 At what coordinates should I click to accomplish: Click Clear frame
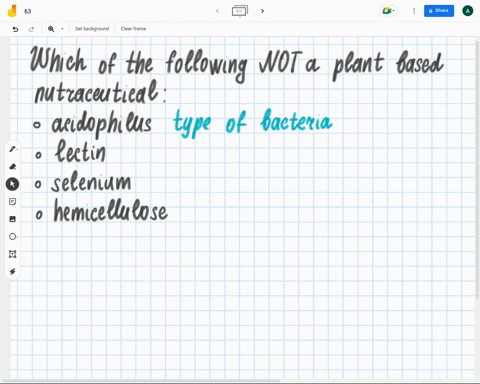(133, 29)
